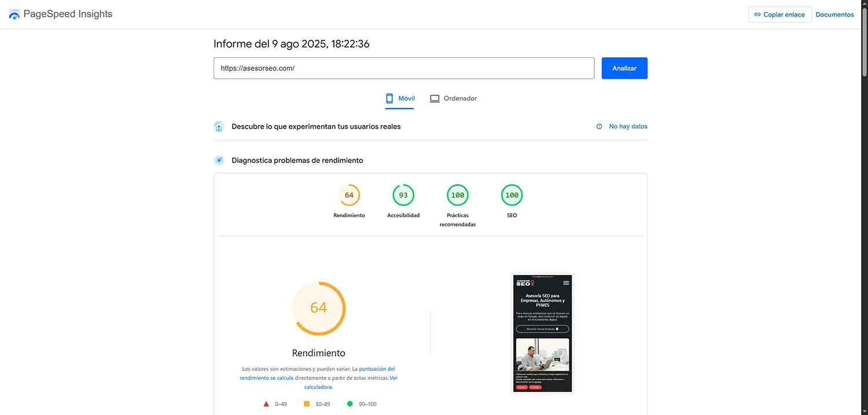This screenshot has width=868, height=415.
Task: Click the No hay datos link
Action: pos(628,126)
